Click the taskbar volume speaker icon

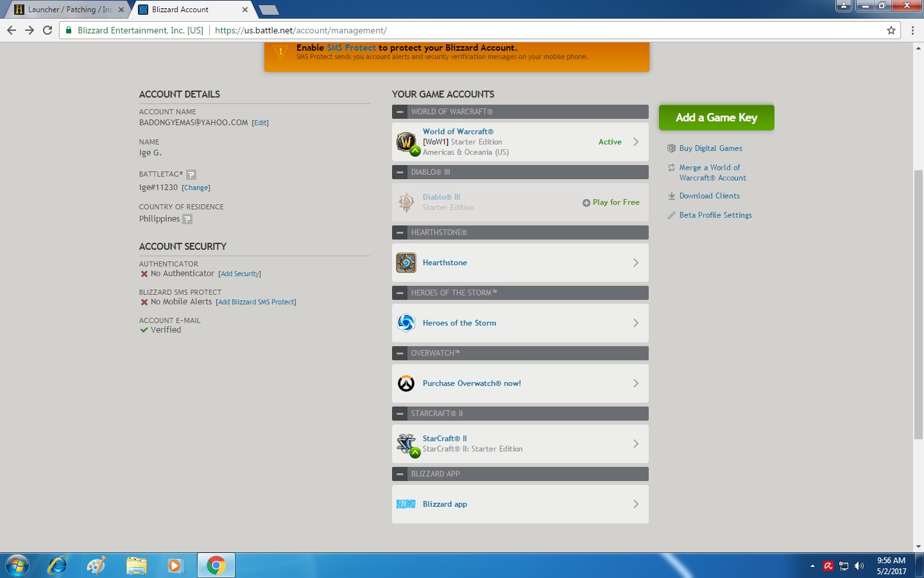(x=859, y=566)
